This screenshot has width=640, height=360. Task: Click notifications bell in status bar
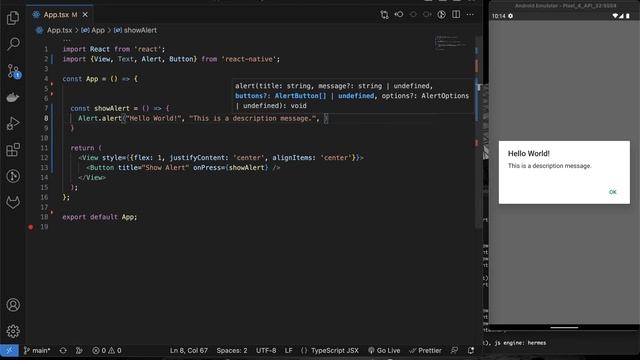[x=471, y=350]
